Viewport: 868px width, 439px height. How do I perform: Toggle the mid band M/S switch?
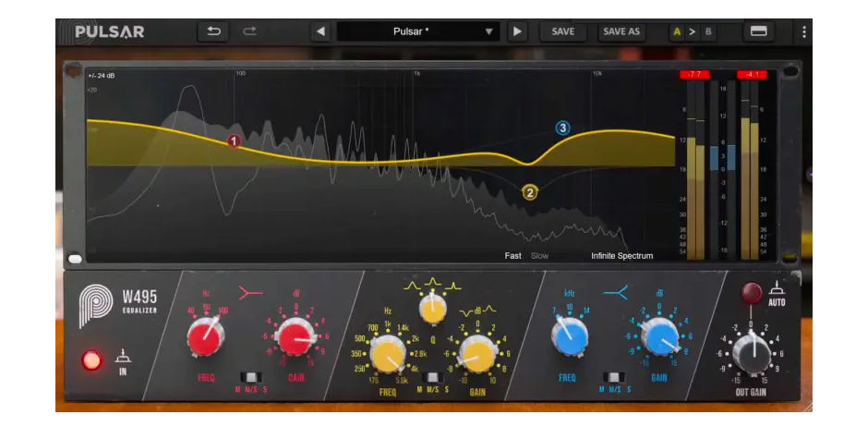(433, 378)
